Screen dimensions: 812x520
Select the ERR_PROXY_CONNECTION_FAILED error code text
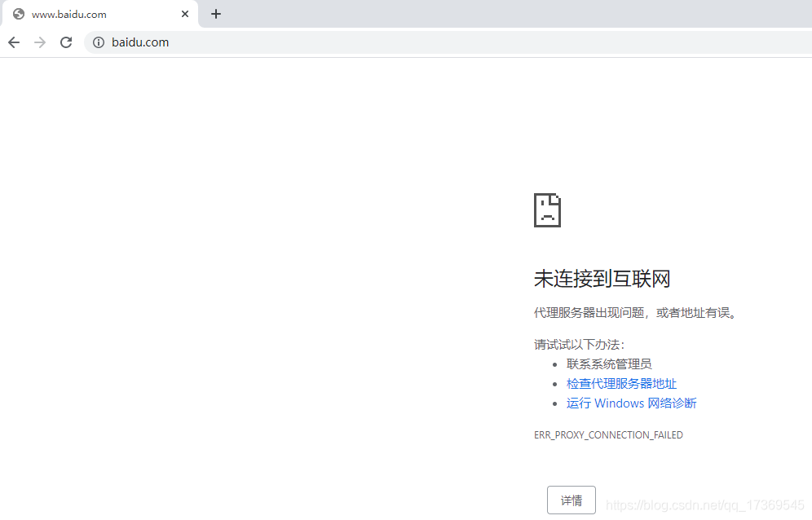pyautogui.click(x=608, y=435)
